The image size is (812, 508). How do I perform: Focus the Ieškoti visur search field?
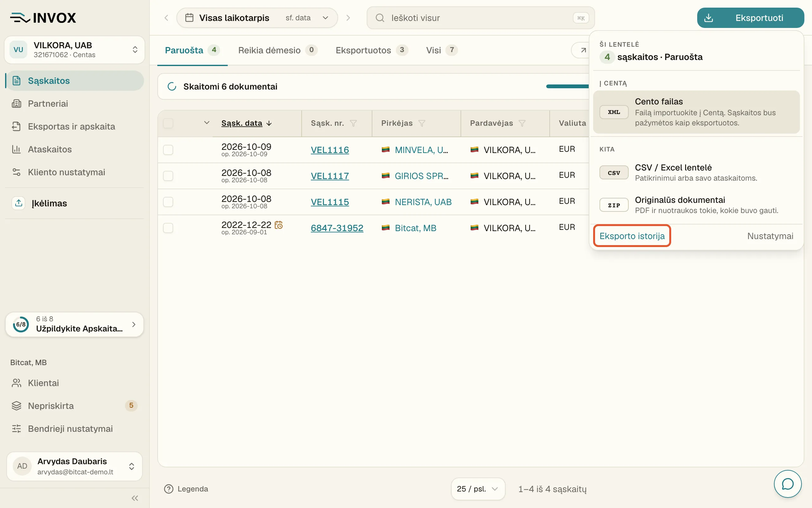tap(481, 18)
